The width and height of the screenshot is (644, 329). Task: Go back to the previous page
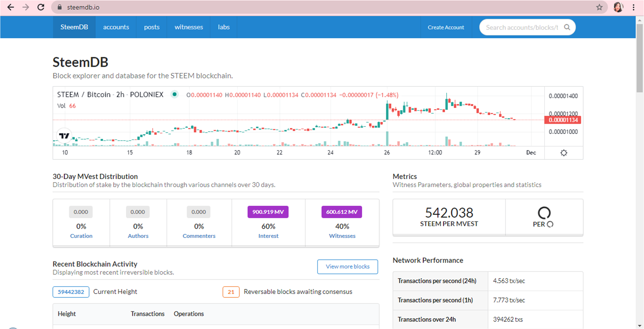11,7
